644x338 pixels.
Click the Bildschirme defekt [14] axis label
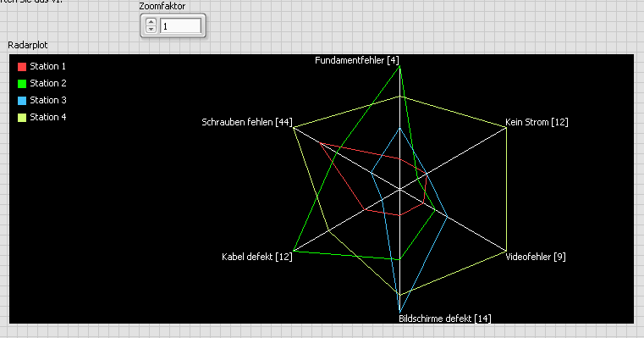pos(445,319)
